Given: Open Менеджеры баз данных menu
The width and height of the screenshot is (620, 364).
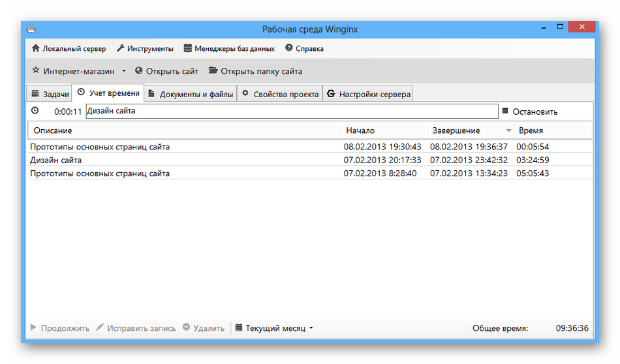Looking at the screenshot, I should pyautogui.click(x=229, y=48).
